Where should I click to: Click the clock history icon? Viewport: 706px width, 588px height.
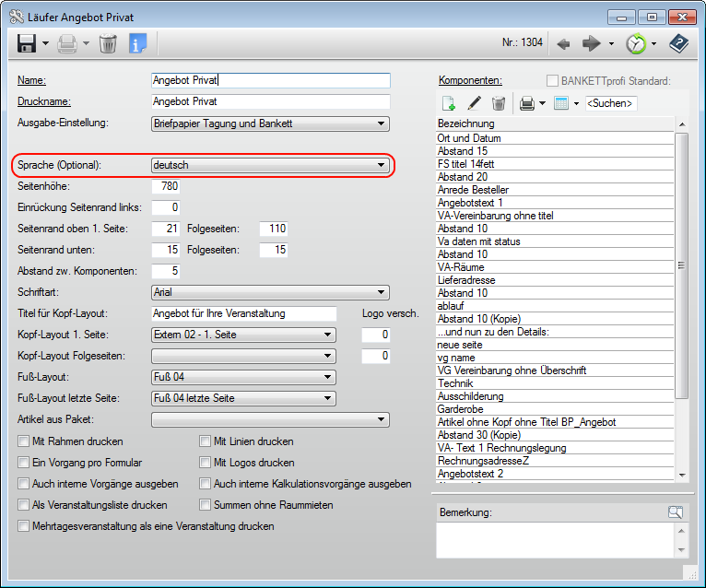pyautogui.click(x=635, y=43)
